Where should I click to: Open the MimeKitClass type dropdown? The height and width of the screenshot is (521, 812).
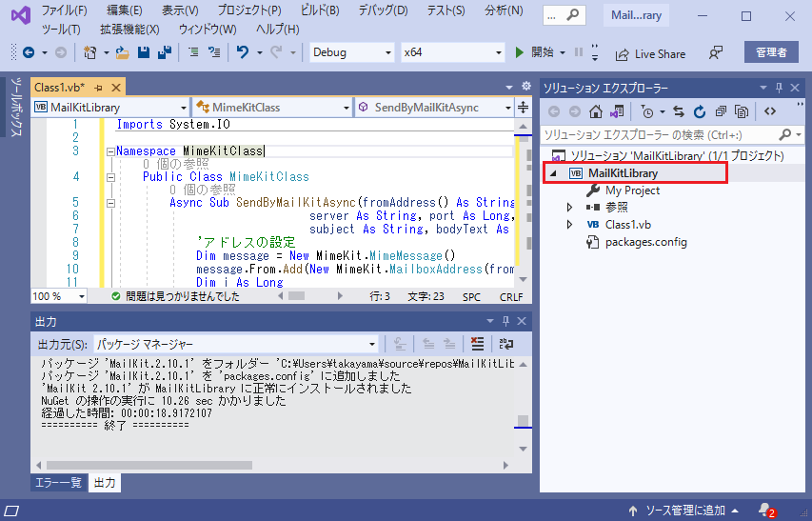coord(272,108)
